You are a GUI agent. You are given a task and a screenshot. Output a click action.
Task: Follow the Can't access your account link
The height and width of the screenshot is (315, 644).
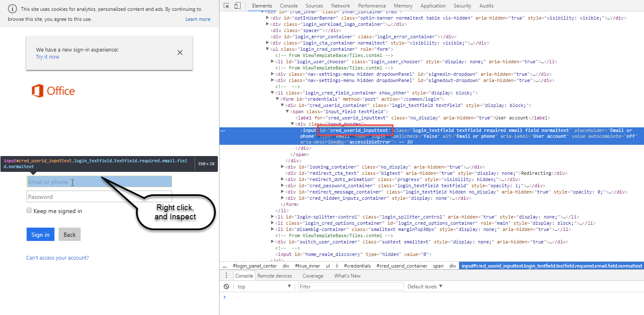click(57, 258)
